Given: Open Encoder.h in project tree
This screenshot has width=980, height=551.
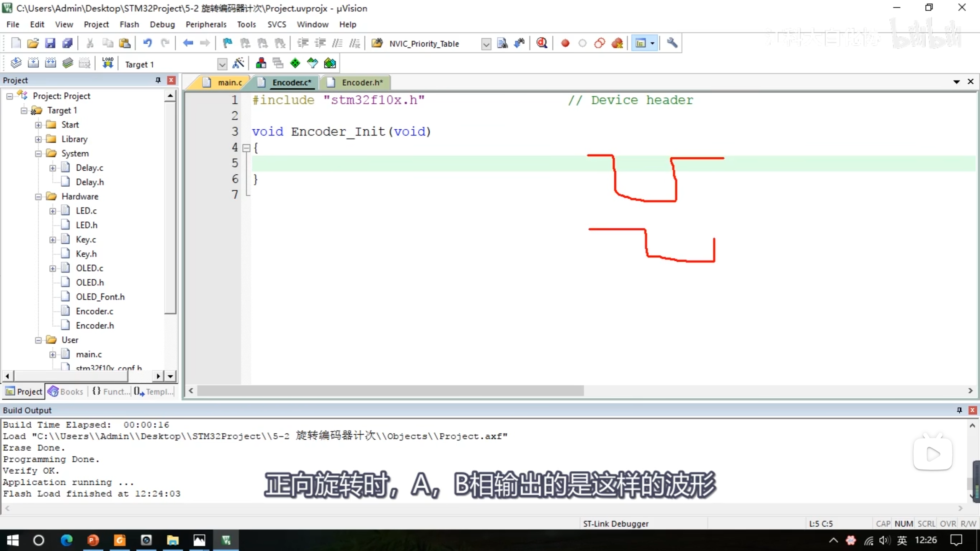Looking at the screenshot, I should [95, 326].
